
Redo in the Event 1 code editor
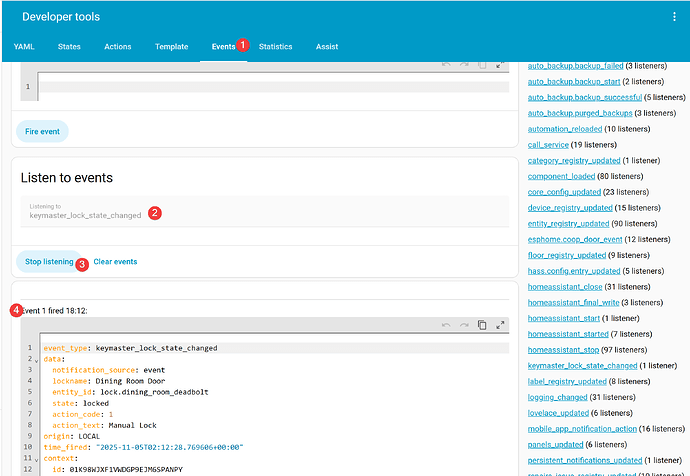464,325
